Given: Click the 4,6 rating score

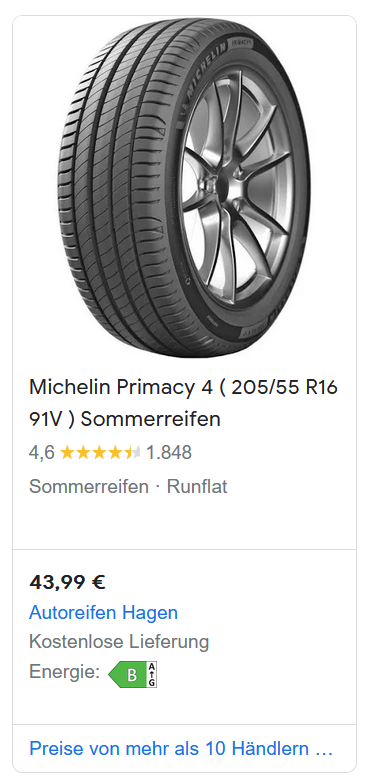Looking at the screenshot, I should [x=42, y=453].
